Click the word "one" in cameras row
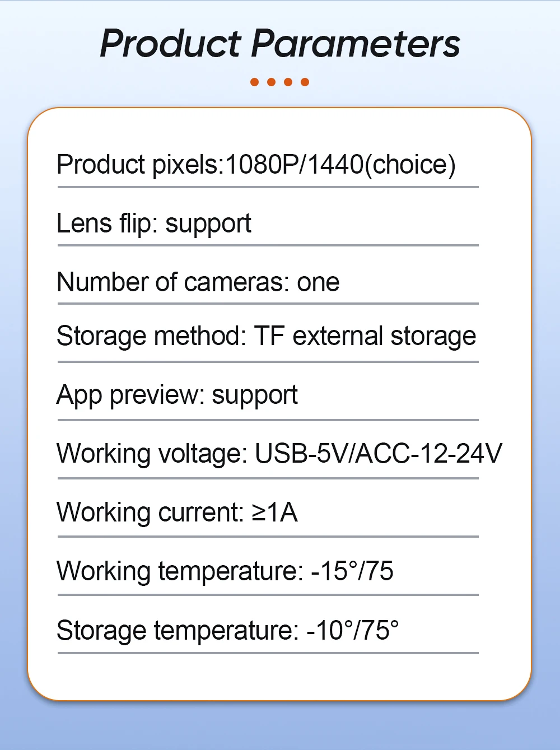 click(x=318, y=282)
